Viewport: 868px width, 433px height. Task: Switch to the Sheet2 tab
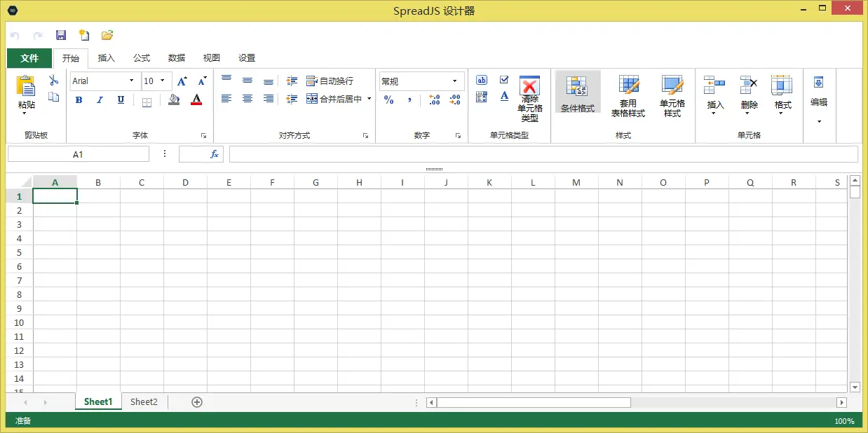[x=144, y=401]
